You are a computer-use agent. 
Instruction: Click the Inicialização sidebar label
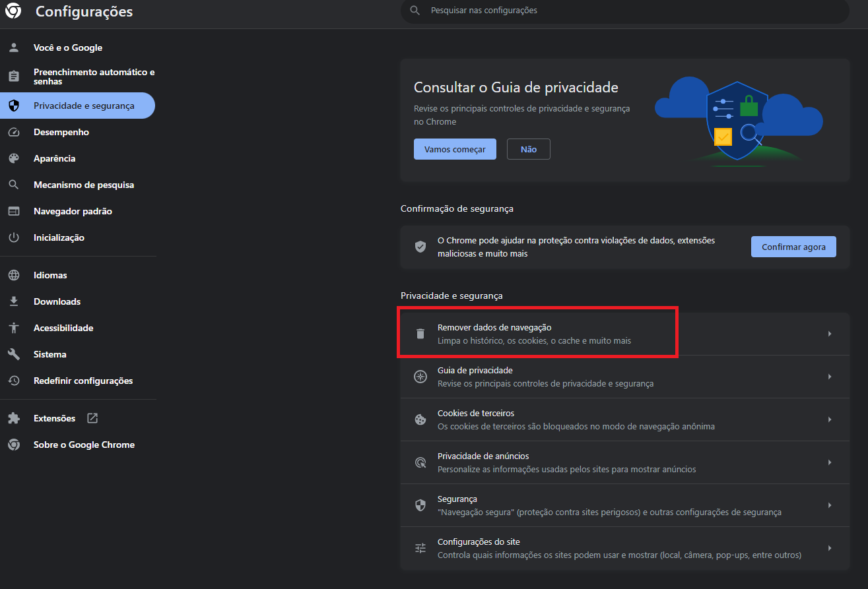coord(59,237)
